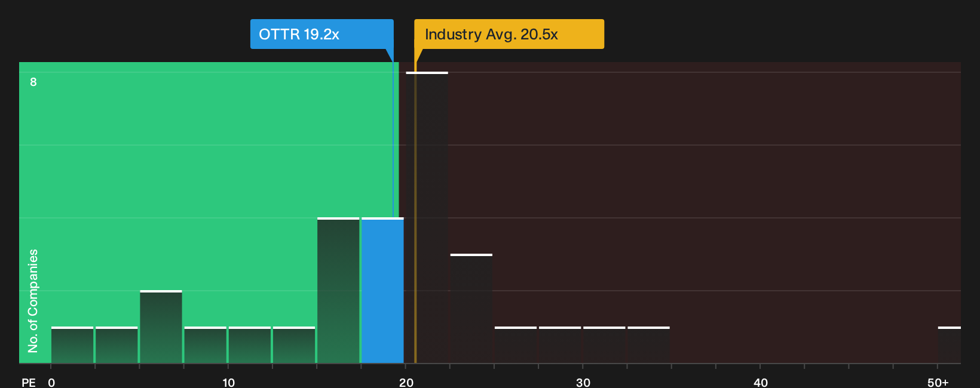Select the histogram bar at PE 27.5-30
This screenshot has height=388, width=980.
coord(560,345)
